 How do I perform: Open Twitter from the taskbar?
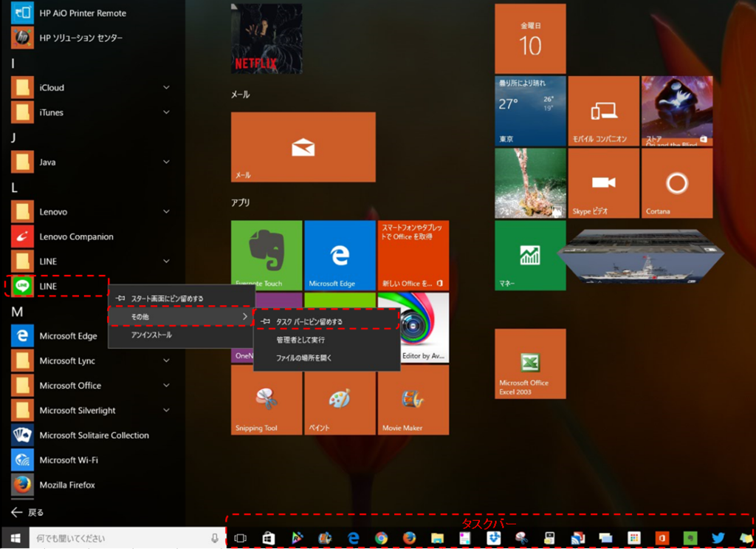(x=718, y=539)
